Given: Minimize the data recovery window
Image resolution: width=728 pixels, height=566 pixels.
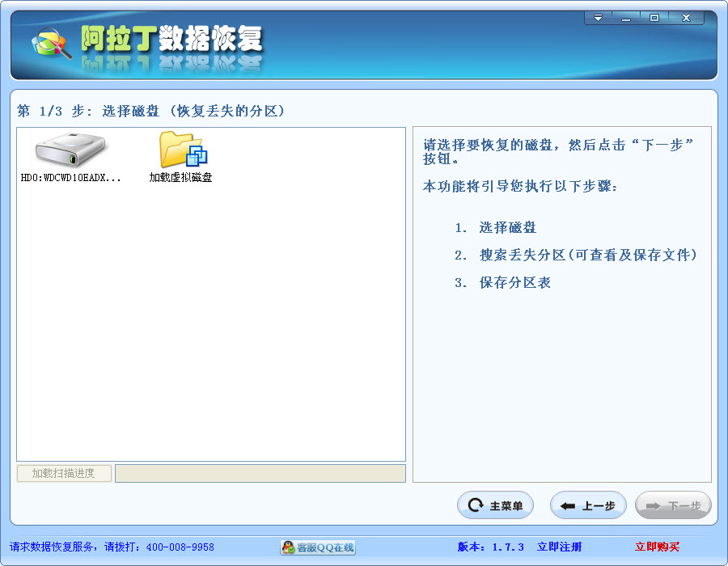Looking at the screenshot, I should click(x=626, y=18).
